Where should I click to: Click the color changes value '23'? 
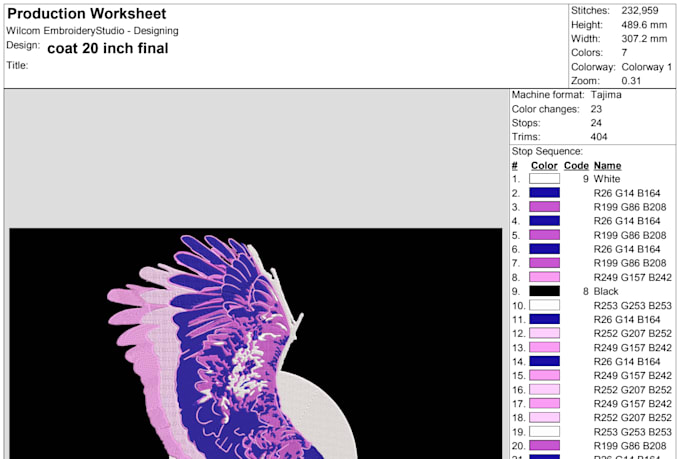tap(596, 109)
